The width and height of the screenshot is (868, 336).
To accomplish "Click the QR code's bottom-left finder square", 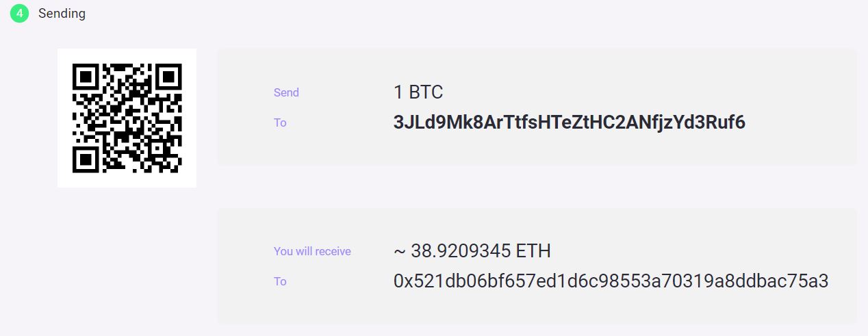I will pyautogui.click(x=85, y=160).
